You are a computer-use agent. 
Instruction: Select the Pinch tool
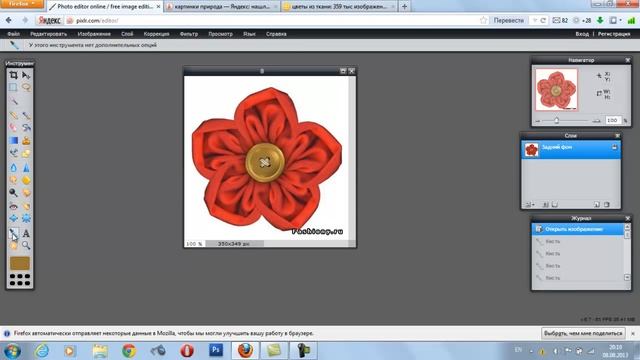26,218
